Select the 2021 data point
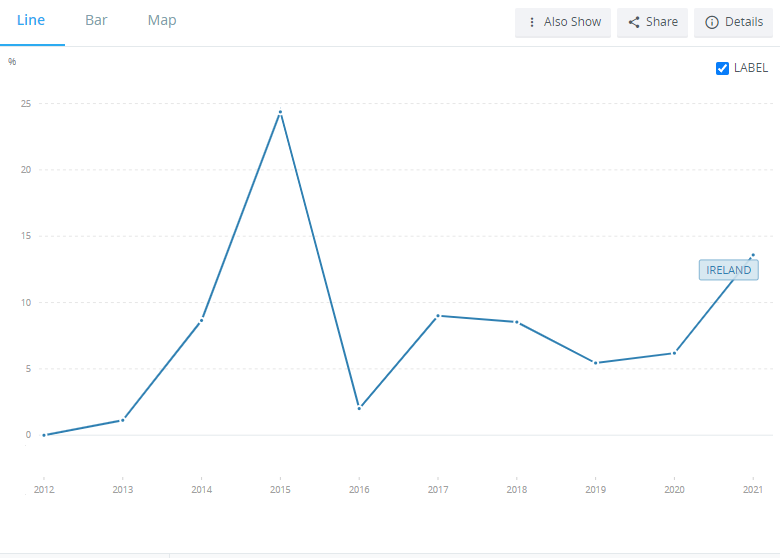Image resolution: width=780 pixels, height=558 pixels. [x=753, y=255]
